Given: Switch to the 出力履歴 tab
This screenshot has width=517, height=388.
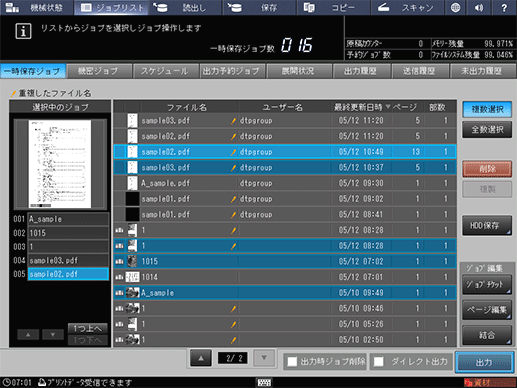Looking at the screenshot, I should point(361,71).
